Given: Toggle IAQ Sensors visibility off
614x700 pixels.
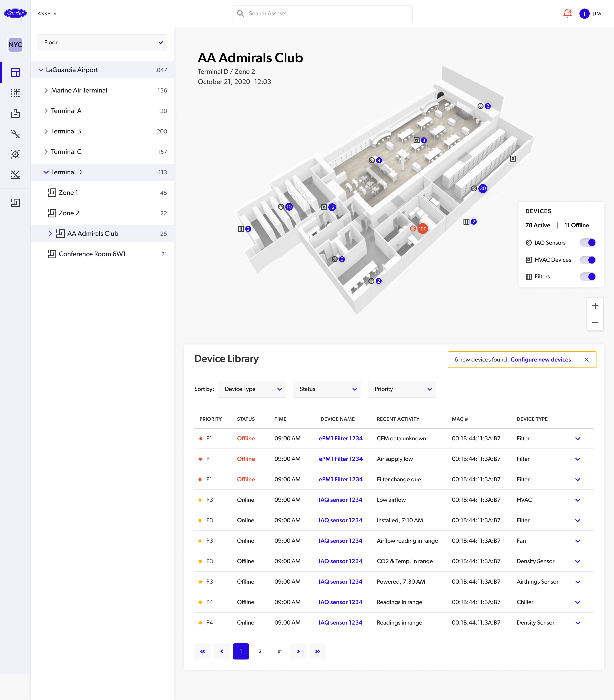Looking at the screenshot, I should (x=588, y=243).
